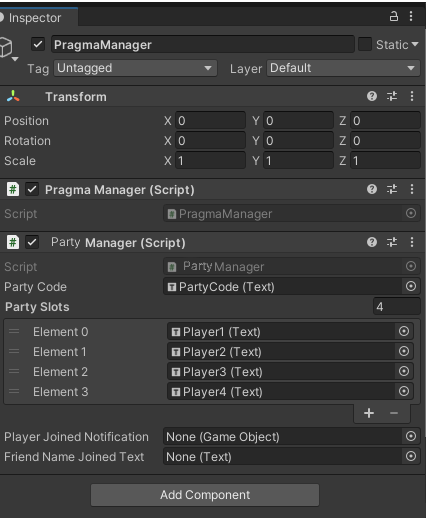This screenshot has height=518, width=443.
Task: Open object picker for Player Joined Notification
Action: click(x=411, y=436)
